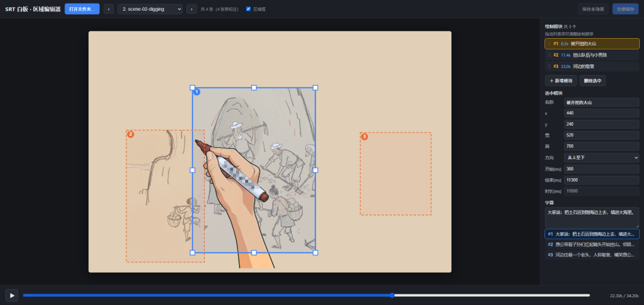Click the bottom-right handle of blue region 1

pyautogui.click(x=315, y=253)
